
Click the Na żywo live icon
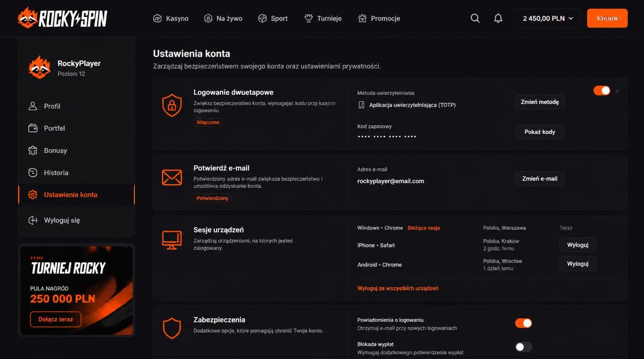[208, 18]
